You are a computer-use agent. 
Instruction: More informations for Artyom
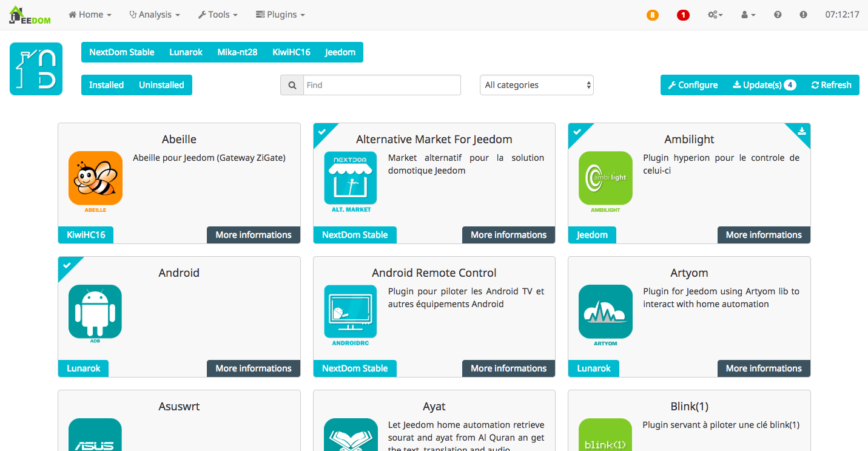pos(764,368)
